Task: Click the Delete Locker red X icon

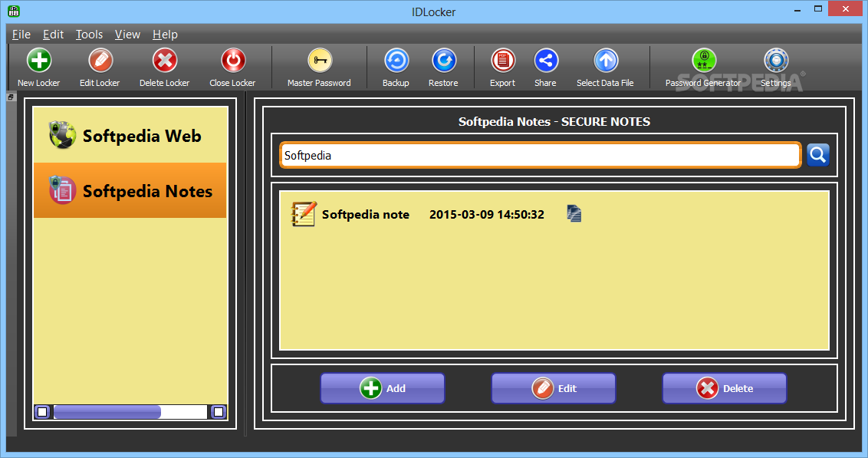Action: [x=164, y=61]
